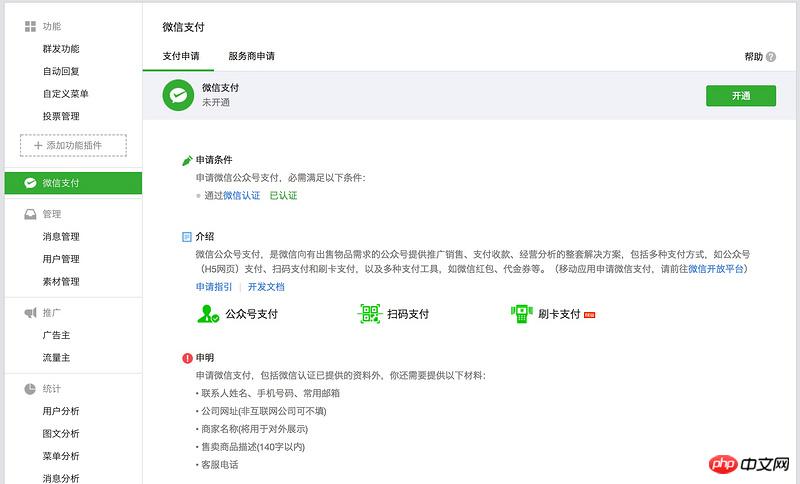Click 商家名称 requirement line
This screenshot has width=800, height=484.
point(252,429)
